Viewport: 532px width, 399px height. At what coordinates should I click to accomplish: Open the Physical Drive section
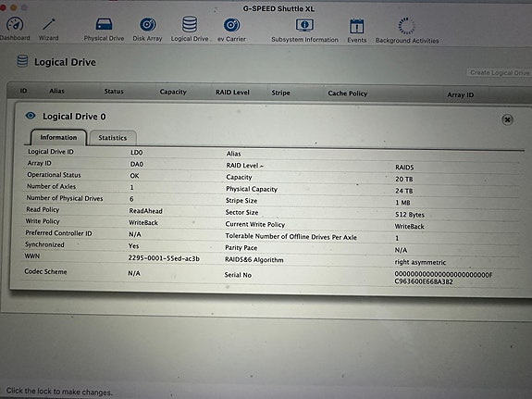click(x=104, y=30)
